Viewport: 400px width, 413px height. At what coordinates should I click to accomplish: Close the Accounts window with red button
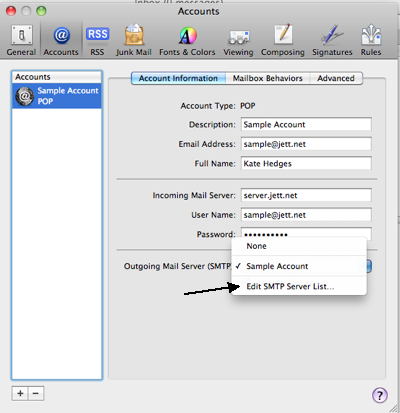tap(11, 11)
